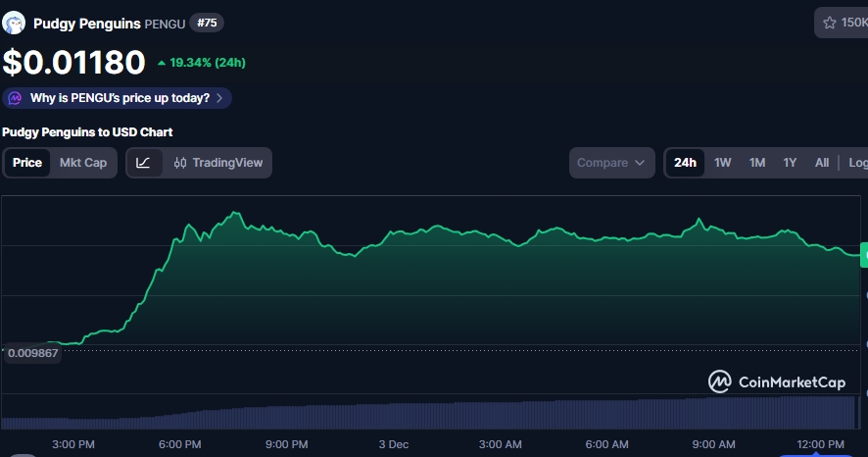Select the 1M time range
The image size is (868, 457).
point(757,163)
